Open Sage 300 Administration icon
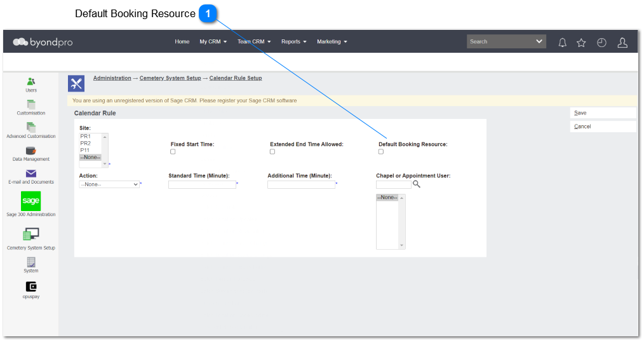644x342 pixels. coord(31,201)
